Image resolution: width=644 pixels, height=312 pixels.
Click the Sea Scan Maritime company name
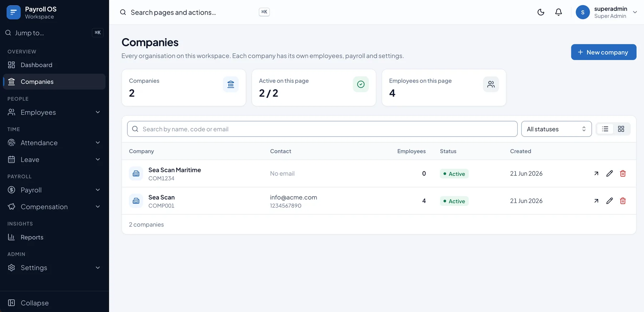click(175, 170)
